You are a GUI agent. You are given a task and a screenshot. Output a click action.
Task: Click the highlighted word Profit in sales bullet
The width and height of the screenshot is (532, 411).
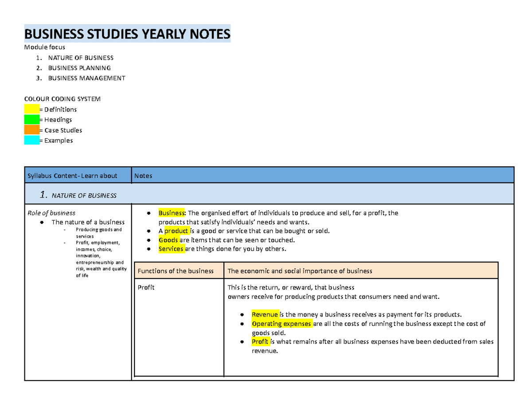tap(260, 342)
